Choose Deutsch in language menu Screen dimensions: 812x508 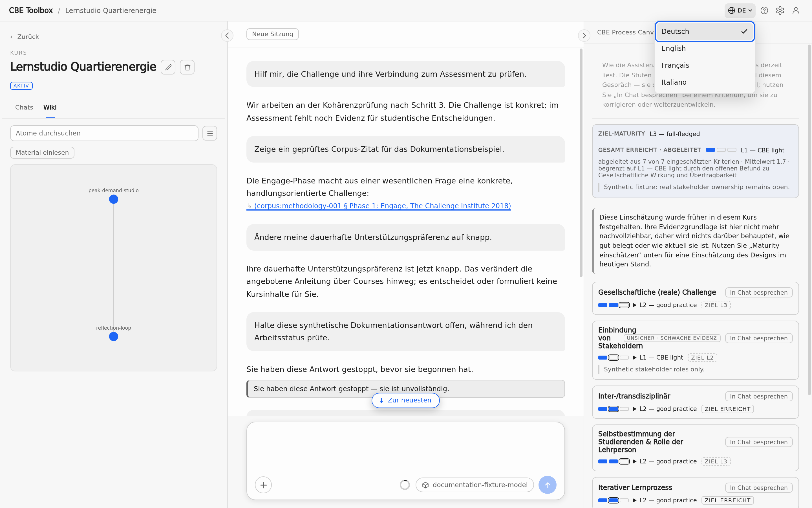704,32
